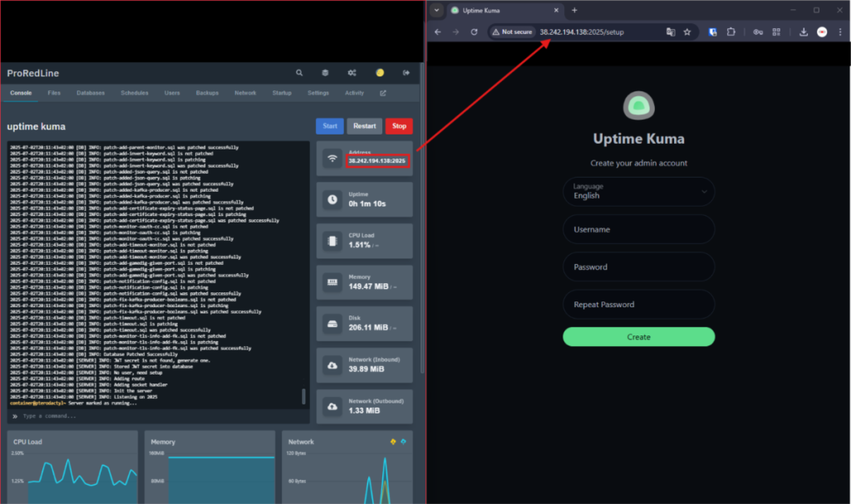This screenshot has height=504, width=851.
Task: Click the chip icon in CPU Load card
Action: pos(332,241)
